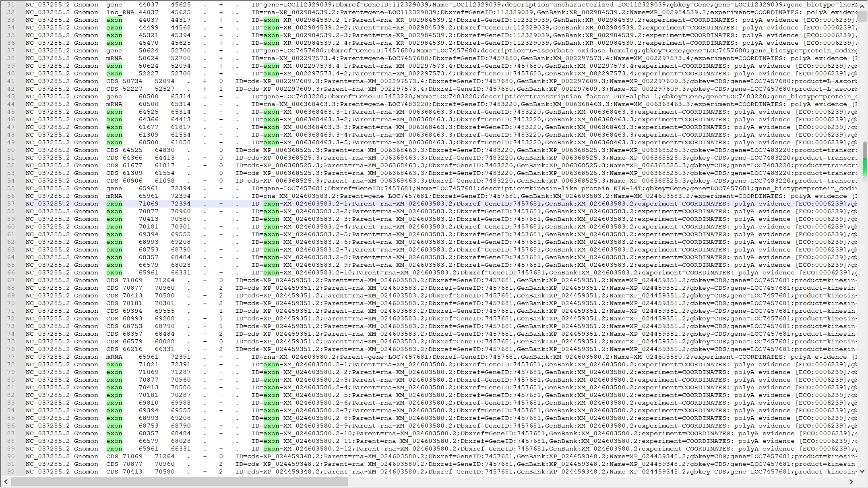Screen dimensions: 868x488
Task: Click highlighted 'exon' type on line 45
Action: pos(114,112)
